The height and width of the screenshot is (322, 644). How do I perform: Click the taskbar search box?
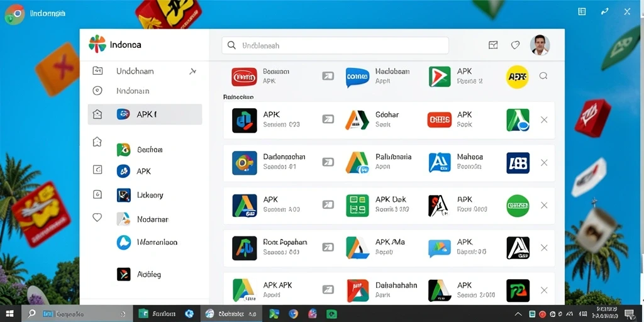(x=76, y=314)
